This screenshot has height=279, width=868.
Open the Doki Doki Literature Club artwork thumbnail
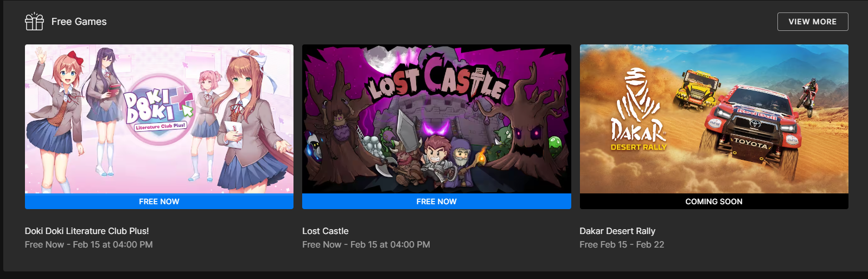[159, 119]
